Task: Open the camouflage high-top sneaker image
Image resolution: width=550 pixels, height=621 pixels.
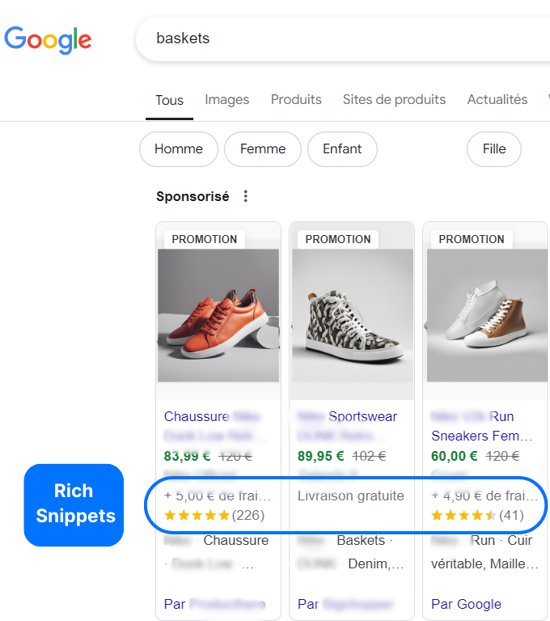Action: 352,315
